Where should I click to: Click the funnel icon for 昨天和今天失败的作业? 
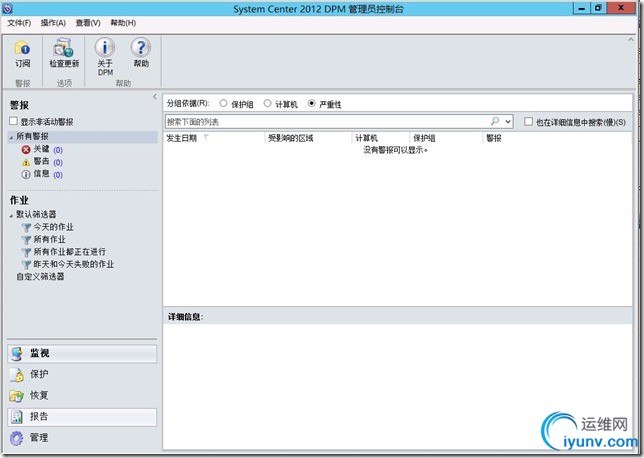[26, 265]
